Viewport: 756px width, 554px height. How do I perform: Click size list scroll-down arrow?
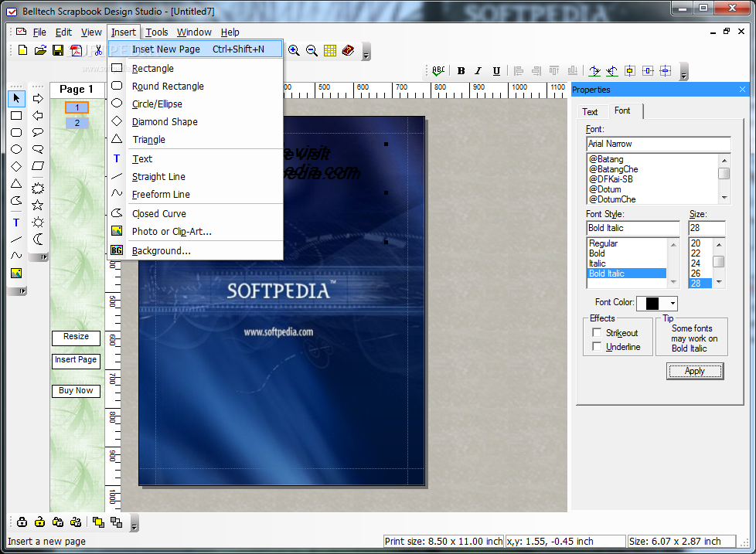click(719, 282)
